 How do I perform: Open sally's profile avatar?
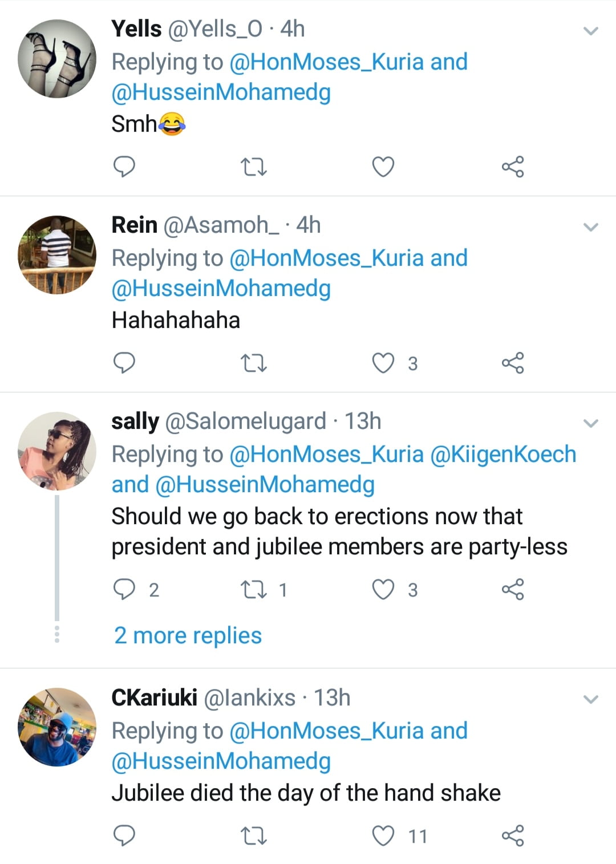click(x=57, y=451)
